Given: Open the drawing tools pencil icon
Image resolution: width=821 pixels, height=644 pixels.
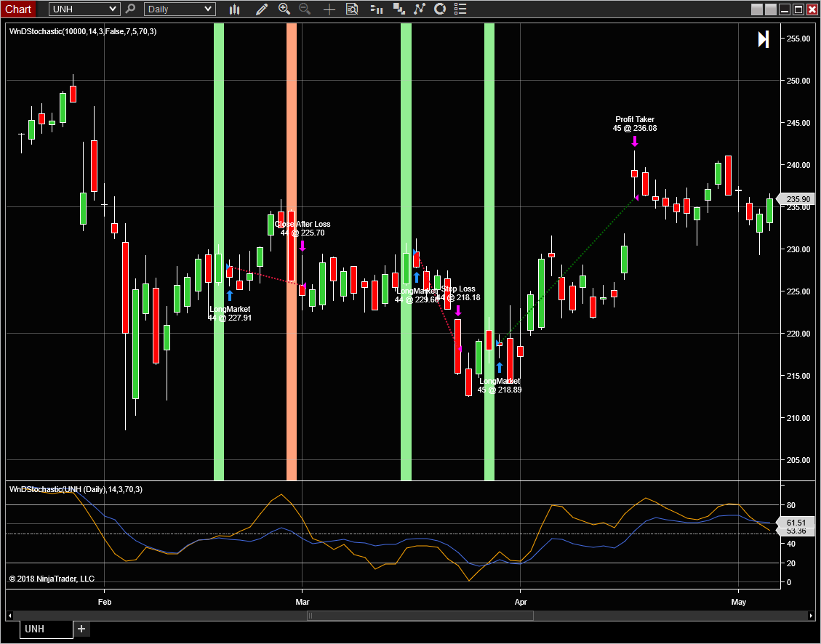Looking at the screenshot, I should (261, 9).
